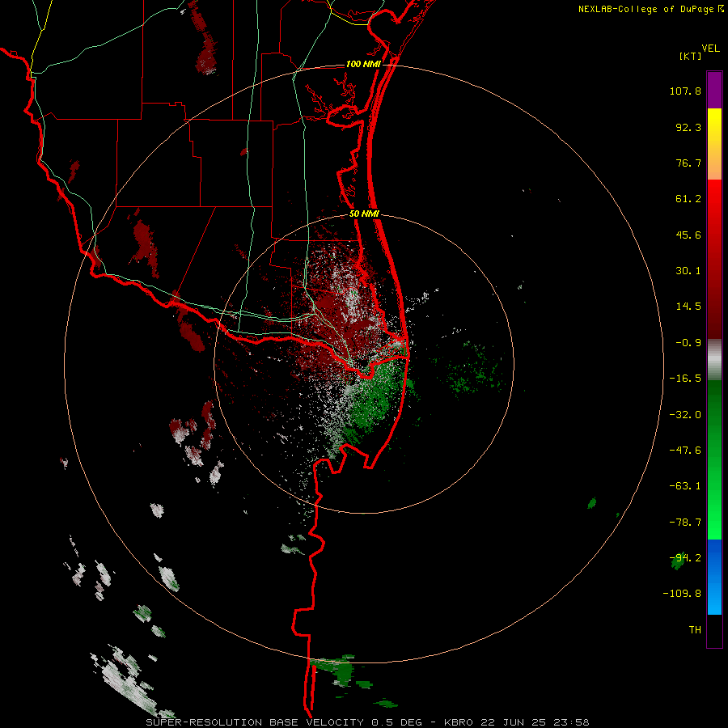Click the 14.5 velocity scale value
The height and width of the screenshot is (728, 728).
pyautogui.click(x=688, y=307)
